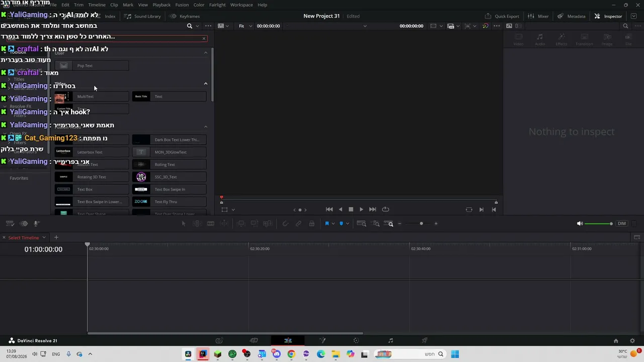Open the Metadata panel
Viewport: 644px width, 362px height.
(x=571, y=16)
